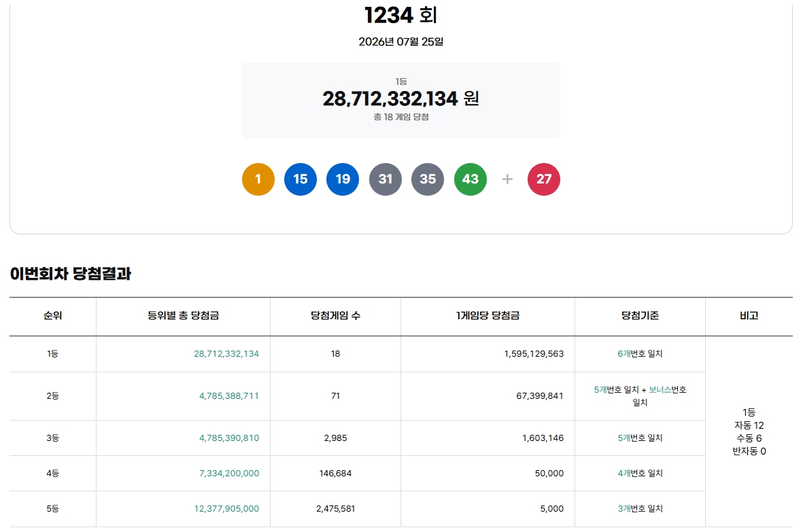Click the 1234 회 round title

[401, 15]
